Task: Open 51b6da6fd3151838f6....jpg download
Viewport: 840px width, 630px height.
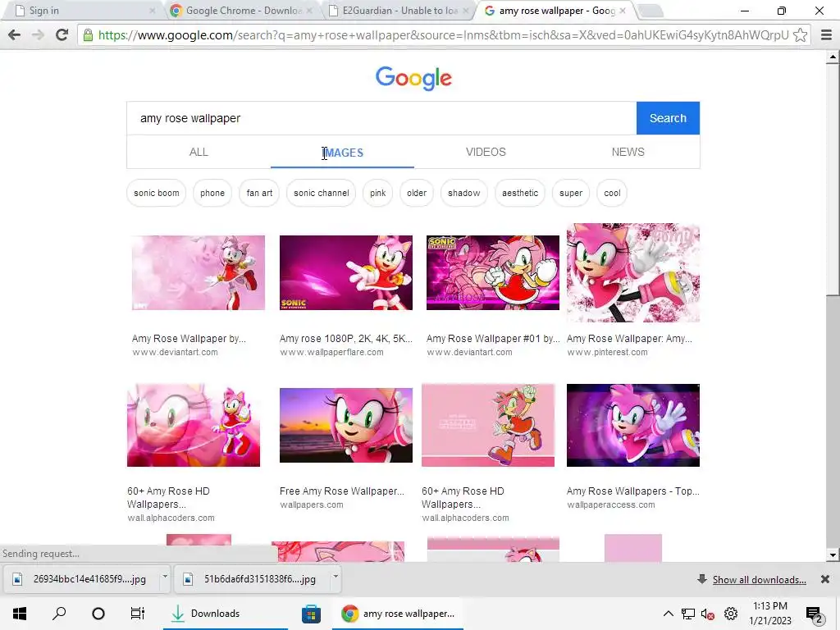Action: click(252, 579)
